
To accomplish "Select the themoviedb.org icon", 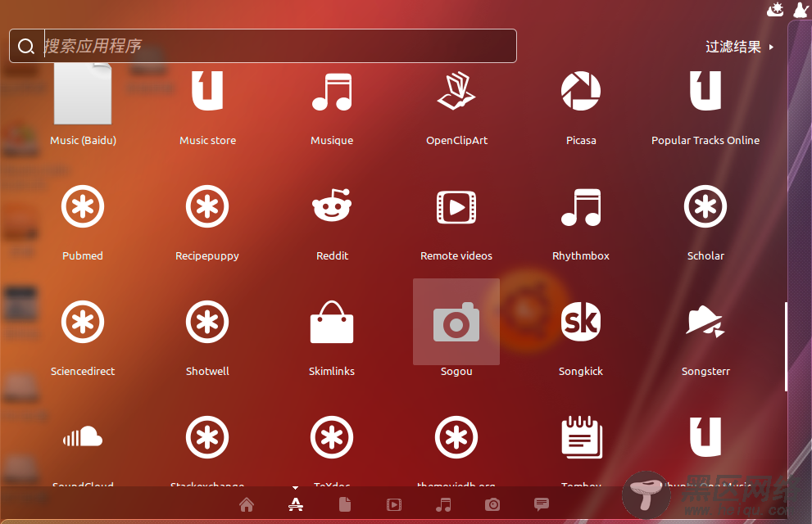I will point(456,437).
